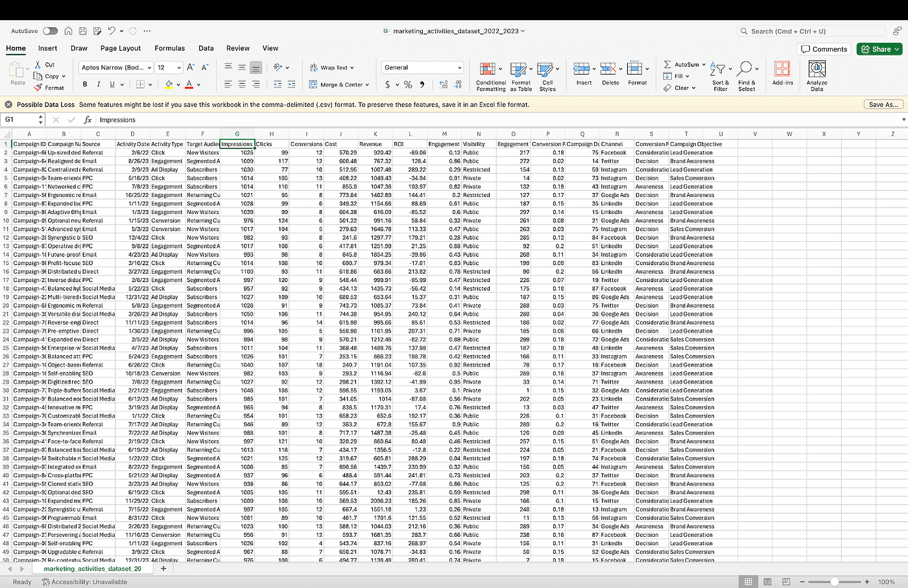Click the green Share button

(879, 49)
